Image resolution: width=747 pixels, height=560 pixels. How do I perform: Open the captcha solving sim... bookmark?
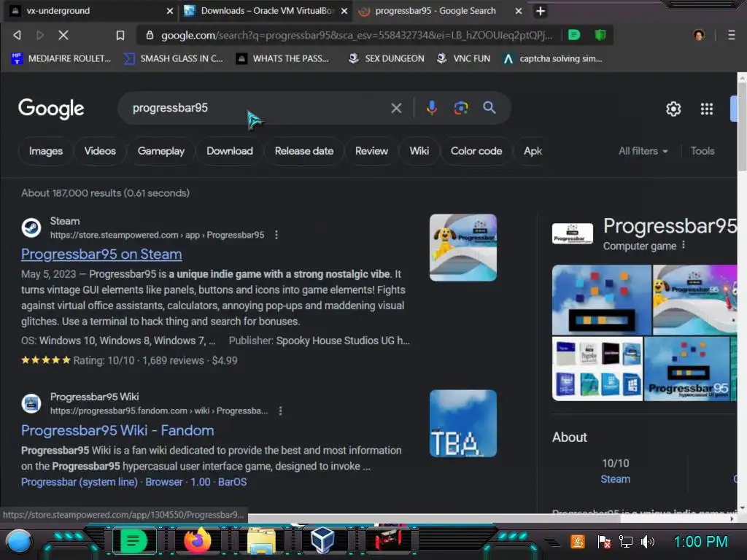553,58
